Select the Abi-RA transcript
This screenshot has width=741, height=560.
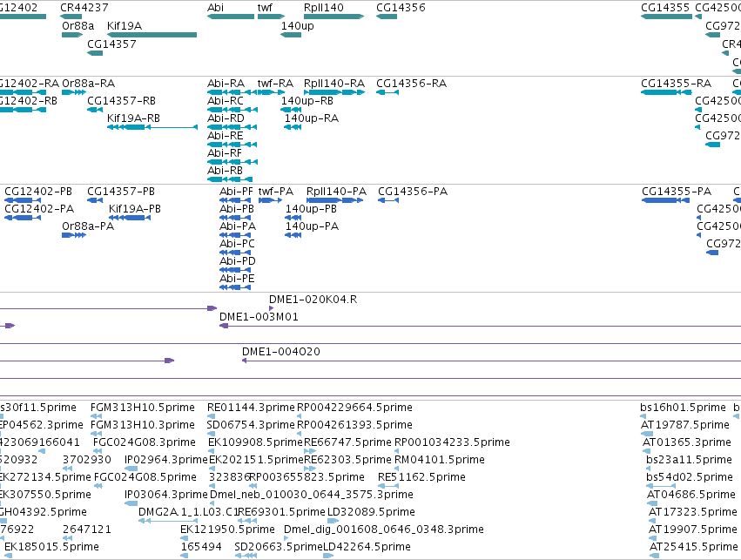(x=232, y=92)
